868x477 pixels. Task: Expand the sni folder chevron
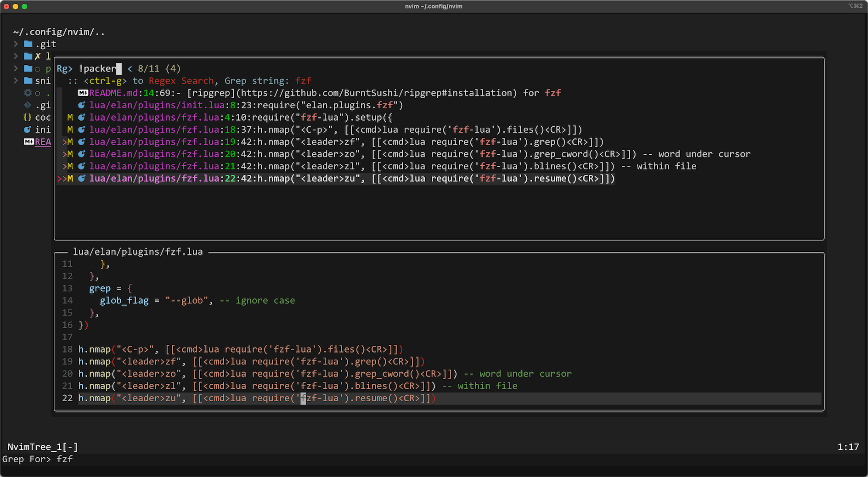(16, 81)
